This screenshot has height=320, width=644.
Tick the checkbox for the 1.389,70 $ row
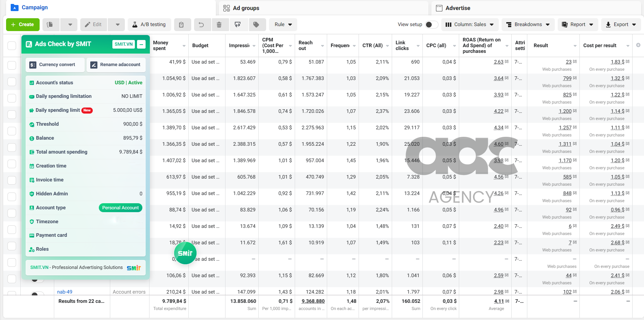click(x=12, y=131)
